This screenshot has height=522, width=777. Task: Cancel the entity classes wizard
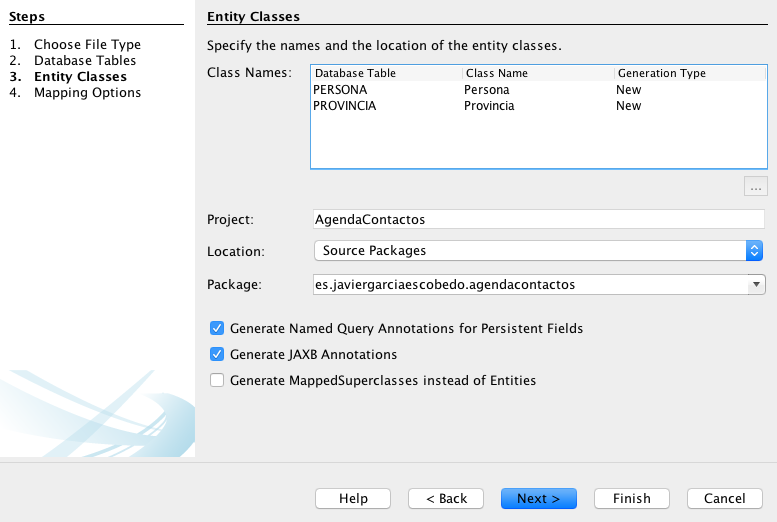click(x=724, y=498)
